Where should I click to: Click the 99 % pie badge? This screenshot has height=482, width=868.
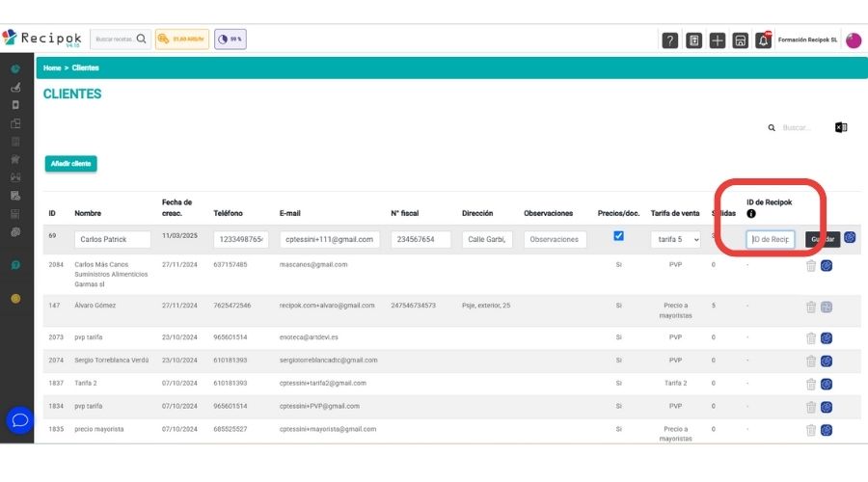231,40
